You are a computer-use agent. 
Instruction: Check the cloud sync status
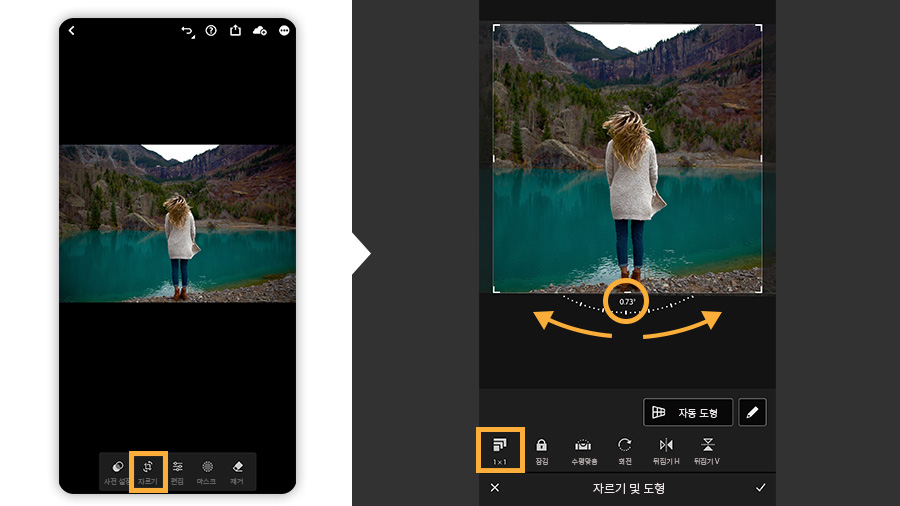[259, 30]
